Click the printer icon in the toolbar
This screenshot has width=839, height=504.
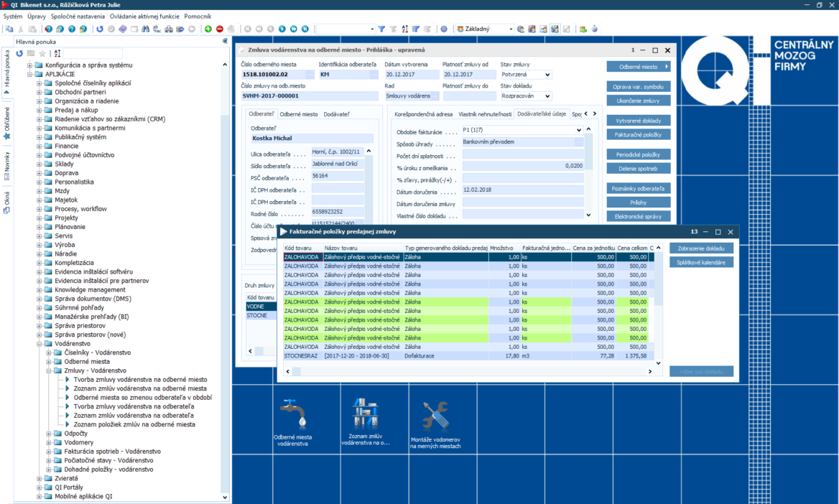point(169,29)
